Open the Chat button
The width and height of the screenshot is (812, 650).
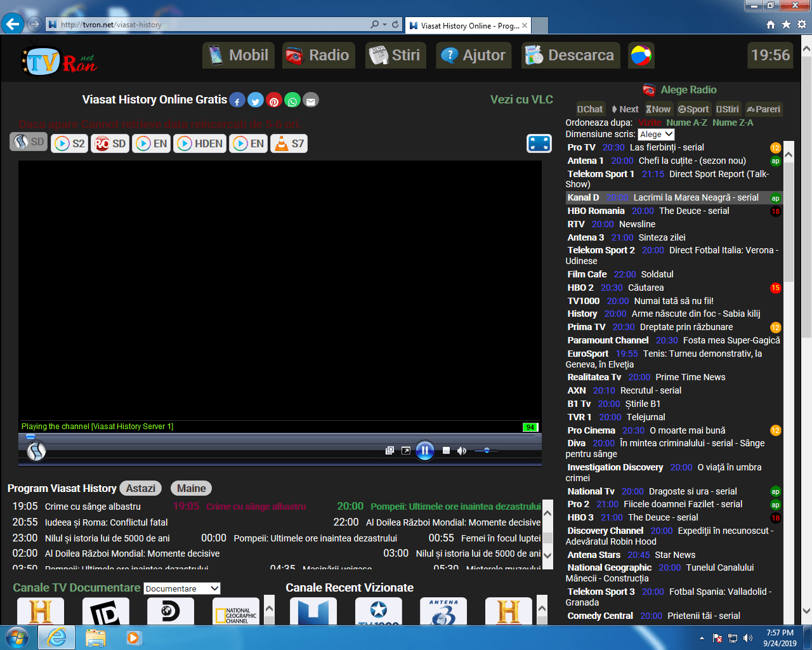(590, 109)
